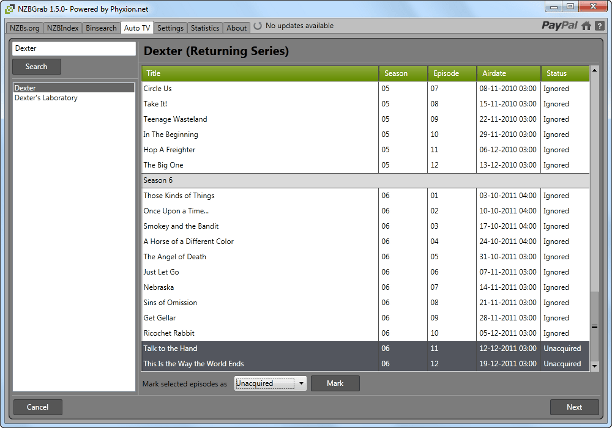The height and width of the screenshot is (428, 612).
Task: Select Those Kinds of Things episode
Action: pos(365,195)
